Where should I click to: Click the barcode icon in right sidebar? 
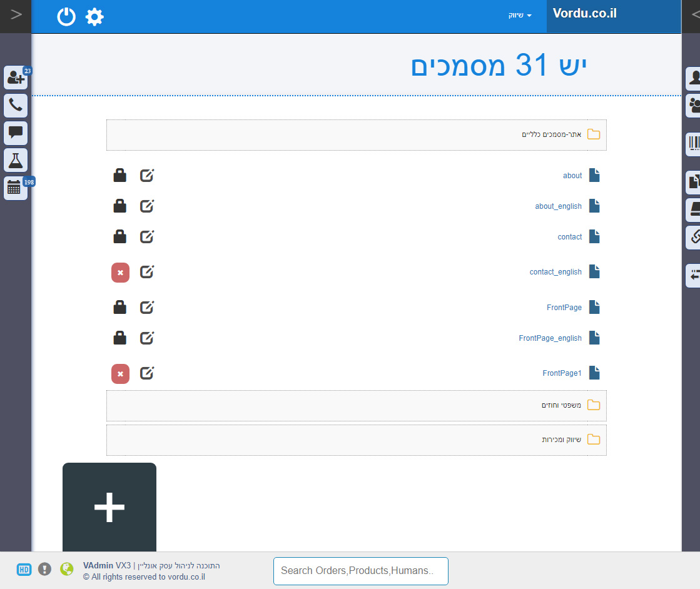[x=694, y=144]
